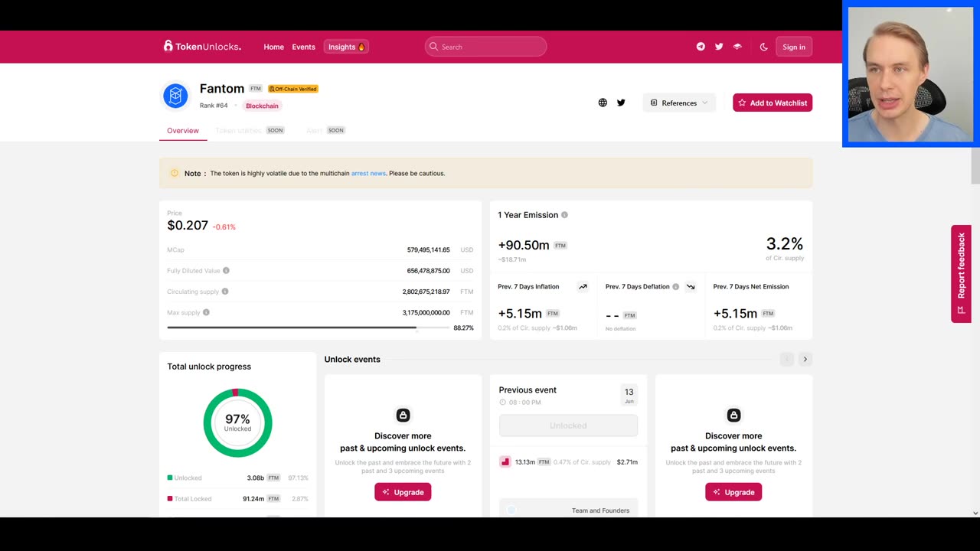Click Add to Watchlist button
The width and height of the screenshot is (980, 551).
773,103
